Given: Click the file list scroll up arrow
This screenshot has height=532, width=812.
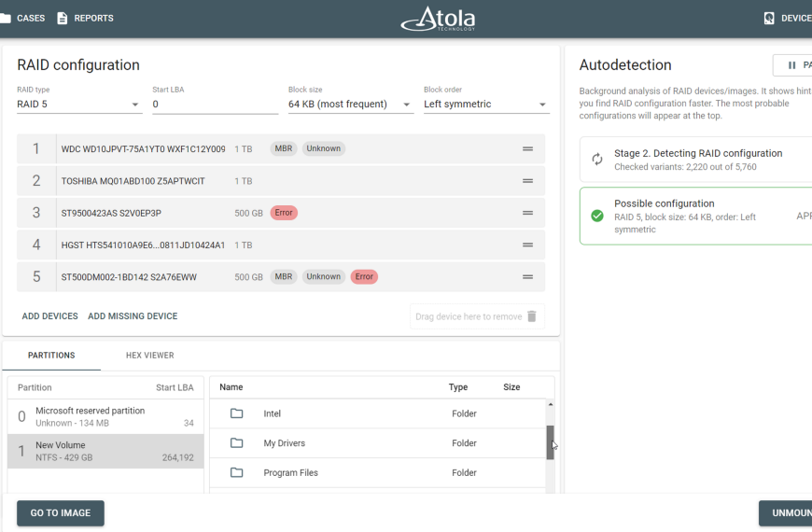Looking at the screenshot, I should [550, 404].
